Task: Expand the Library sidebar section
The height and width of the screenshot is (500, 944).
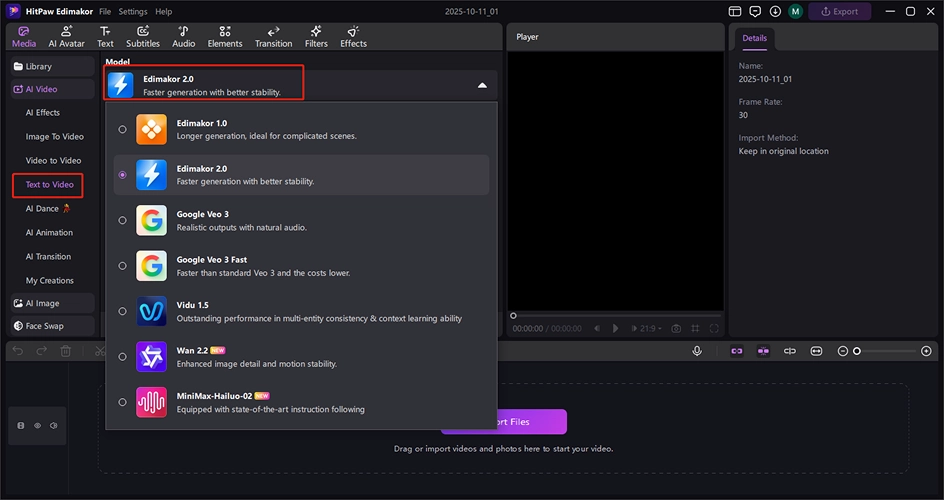Action: click(52, 66)
